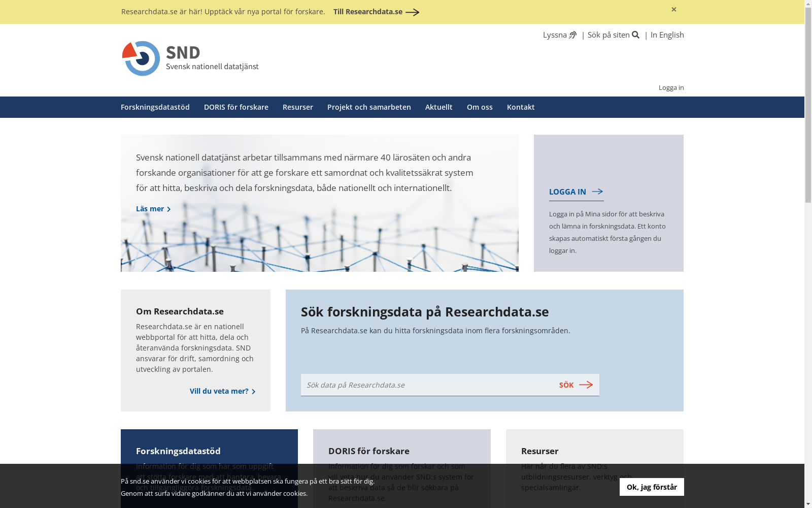Viewport: 812px width, 508px height.
Task: Open the Forskningsdatastöd menu item
Action: tap(155, 107)
